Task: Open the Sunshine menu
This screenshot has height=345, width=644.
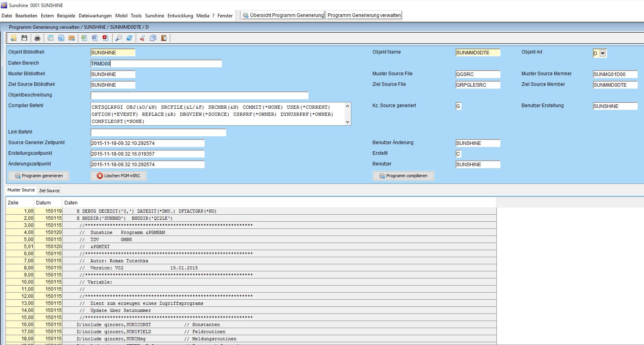Action: pyautogui.click(x=155, y=16)
